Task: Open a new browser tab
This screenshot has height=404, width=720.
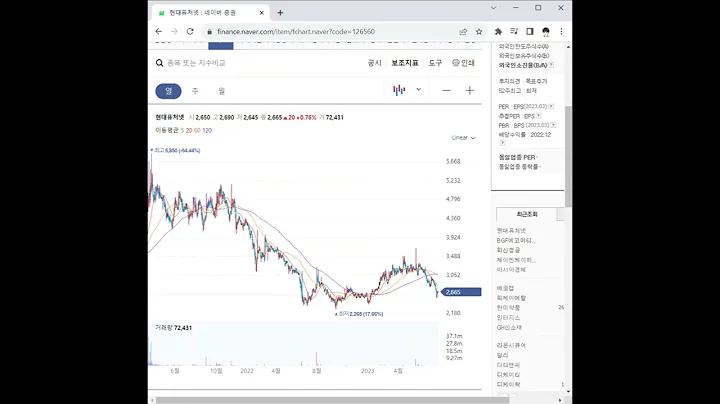Action: click(280, 13)
